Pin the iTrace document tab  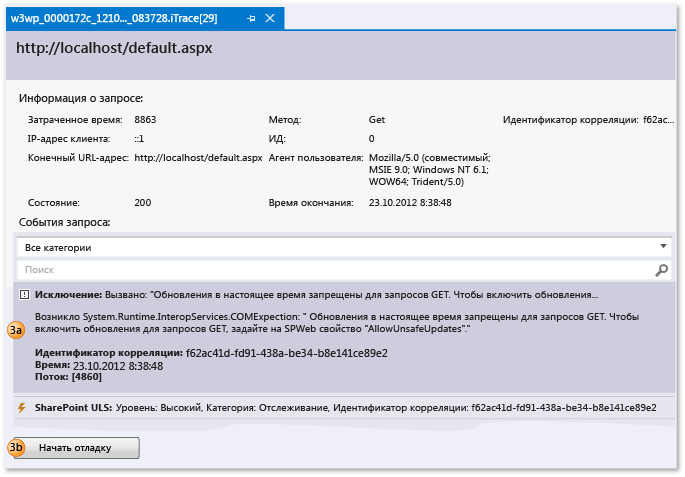(251, 18)
